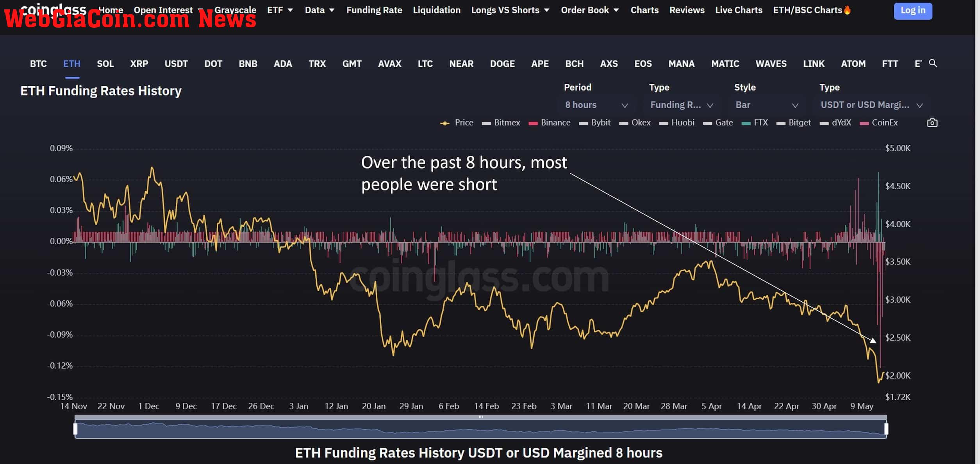The width and height of the screenshot is (980, 464).
Task: Toggle Bitget series in legend
Action: coord(793,123)
